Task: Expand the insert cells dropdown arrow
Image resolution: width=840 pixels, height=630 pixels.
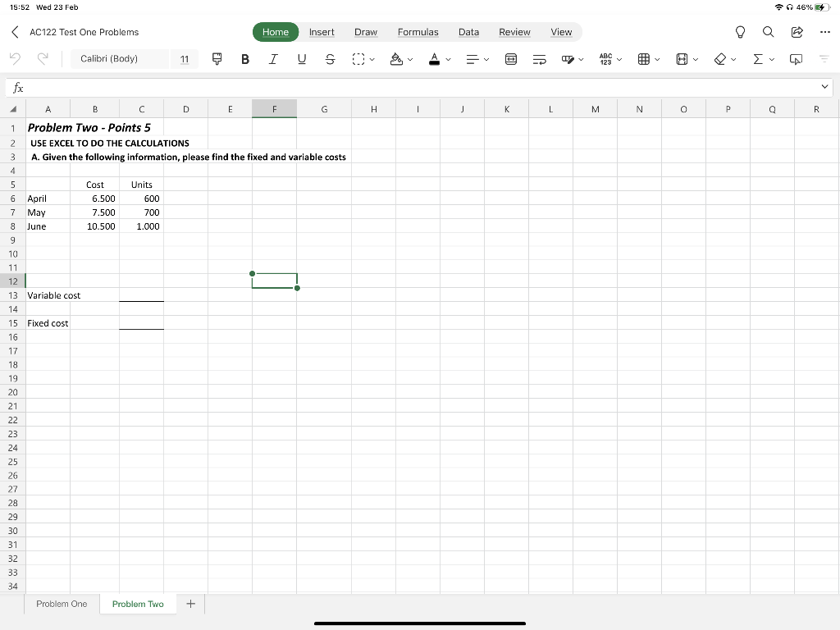Action: point(657,59)
